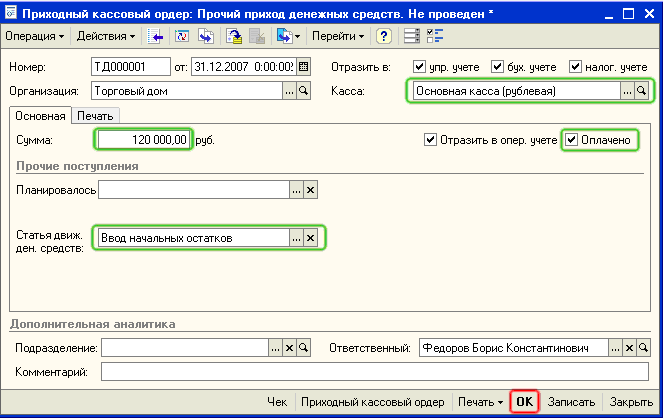Click the document postings list icon

coord(411,36)
